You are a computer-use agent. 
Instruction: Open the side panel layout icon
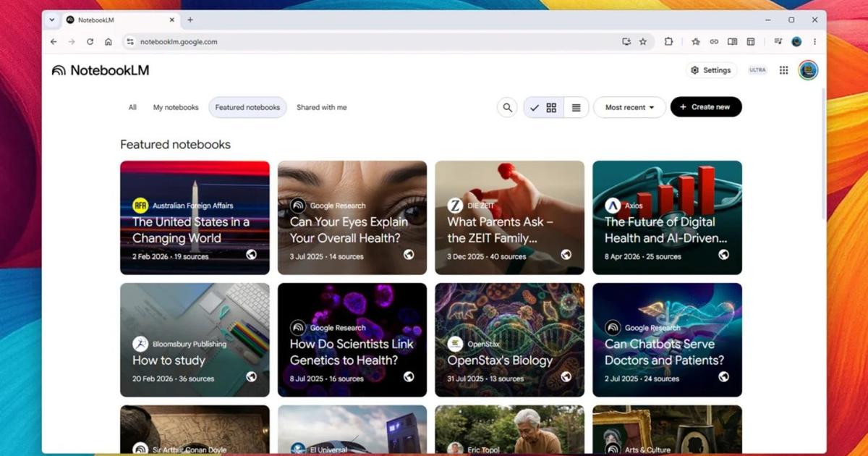point(751,42)
